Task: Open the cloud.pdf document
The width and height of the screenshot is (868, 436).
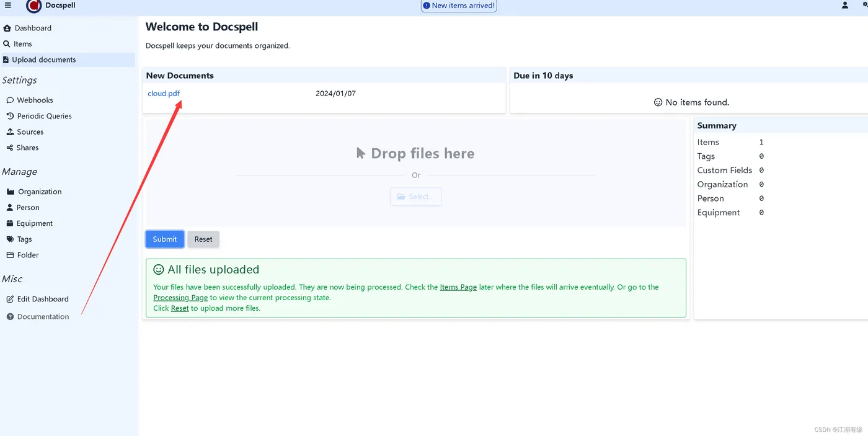Action: click(164, 94)
